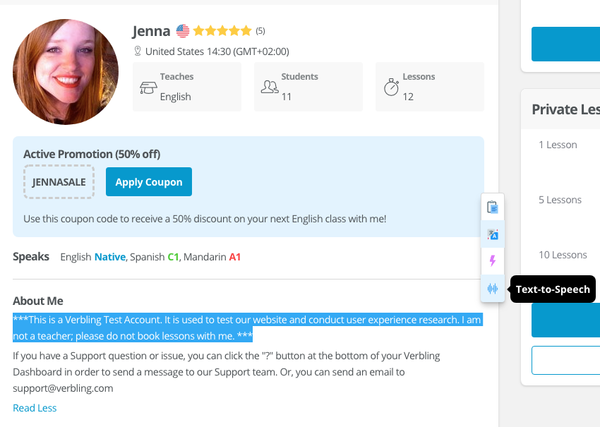Click the location pin icon
600x427 pixels.
pos(137,51)
